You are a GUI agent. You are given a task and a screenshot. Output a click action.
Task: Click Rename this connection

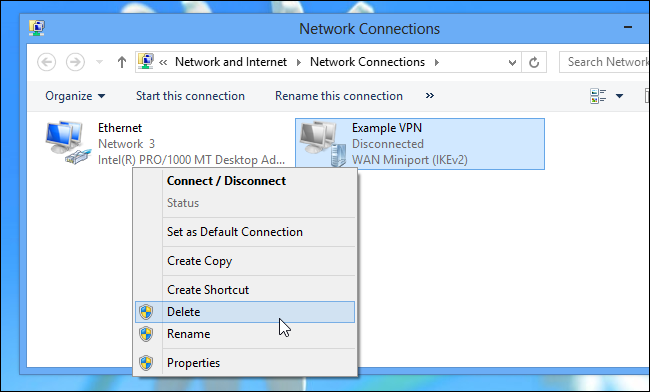[x=339, y=96]
